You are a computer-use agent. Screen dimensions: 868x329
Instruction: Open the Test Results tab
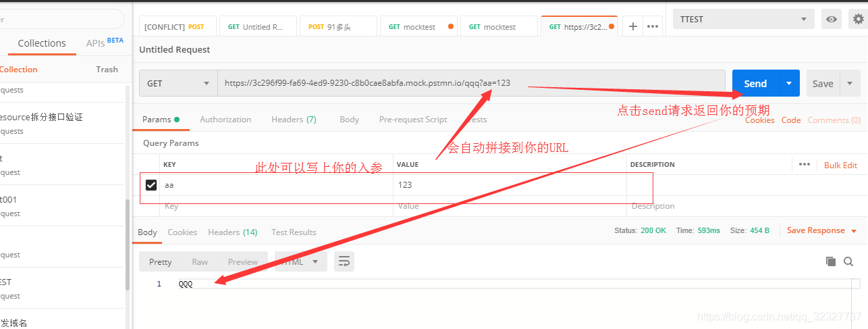pyautogui.click(x=294, y=232)
